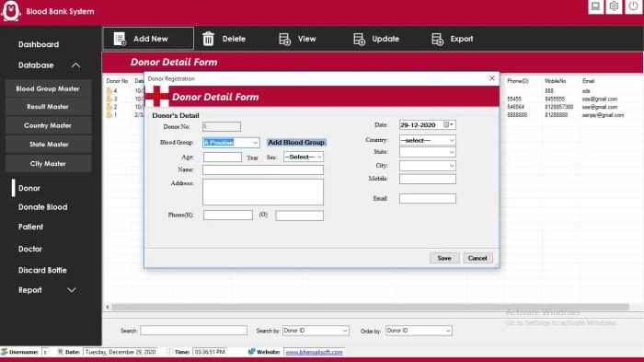This screenshot has height=362, width=644.
Task: Click the Email input field in dialog
Action: point(428,199)
